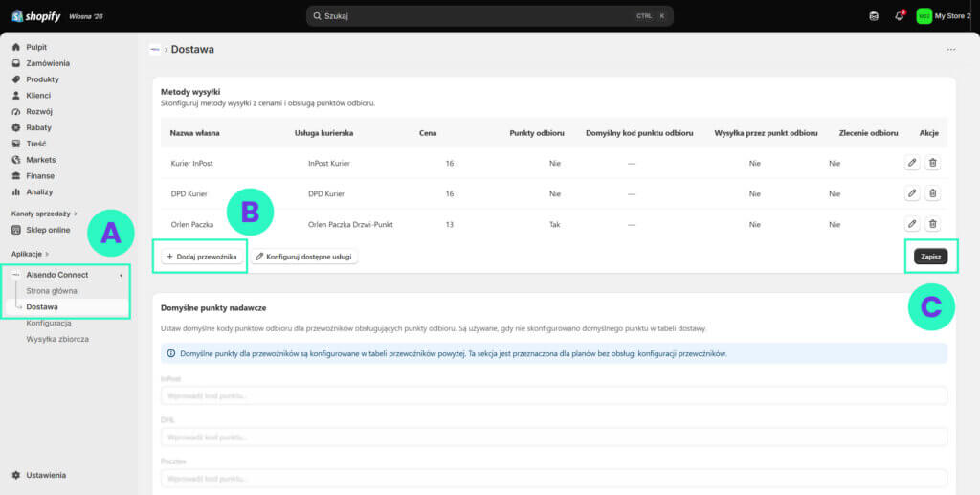Click the Ustawienia gear icon
The image size is (980, 495).
coord(16,475)
